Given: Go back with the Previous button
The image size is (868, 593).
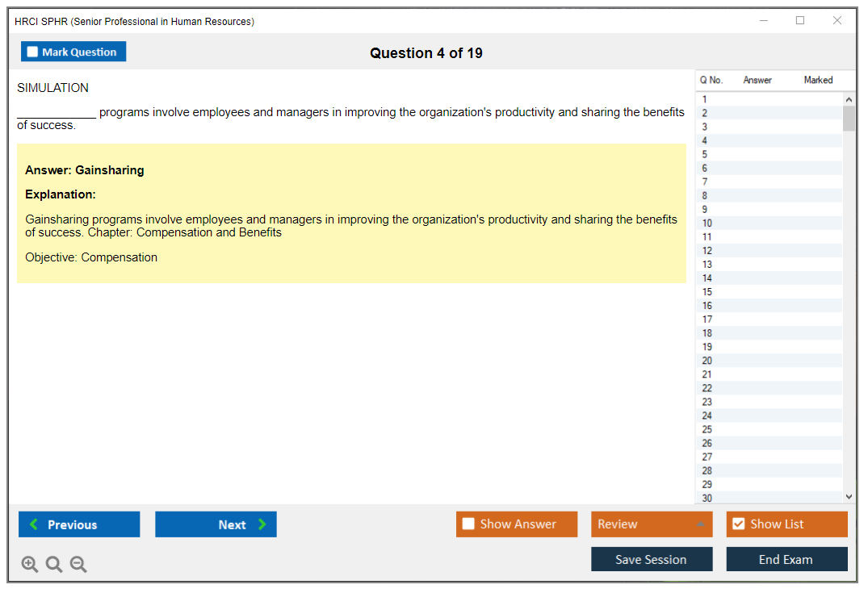Looking at the screenshot, I should click(x=79, y=524).
